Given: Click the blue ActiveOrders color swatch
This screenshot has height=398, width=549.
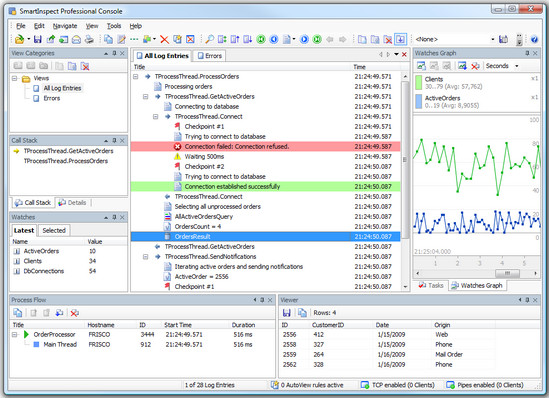Looking at the screenshot, I should [418, 102].
